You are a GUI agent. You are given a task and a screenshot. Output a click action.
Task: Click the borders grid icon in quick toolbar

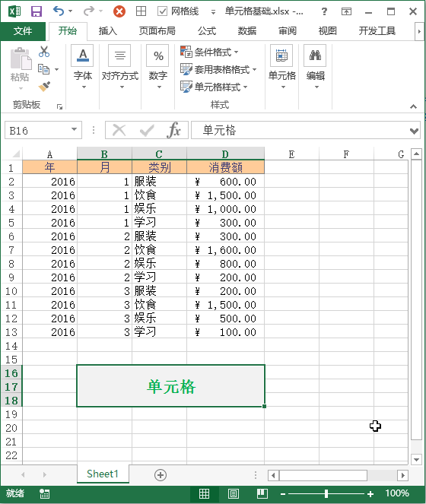[x=141, y=11]
